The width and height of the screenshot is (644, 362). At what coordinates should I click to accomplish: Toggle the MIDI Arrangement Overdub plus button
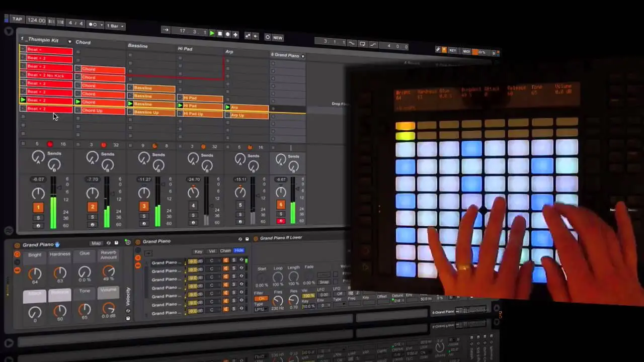click(235, 35)
